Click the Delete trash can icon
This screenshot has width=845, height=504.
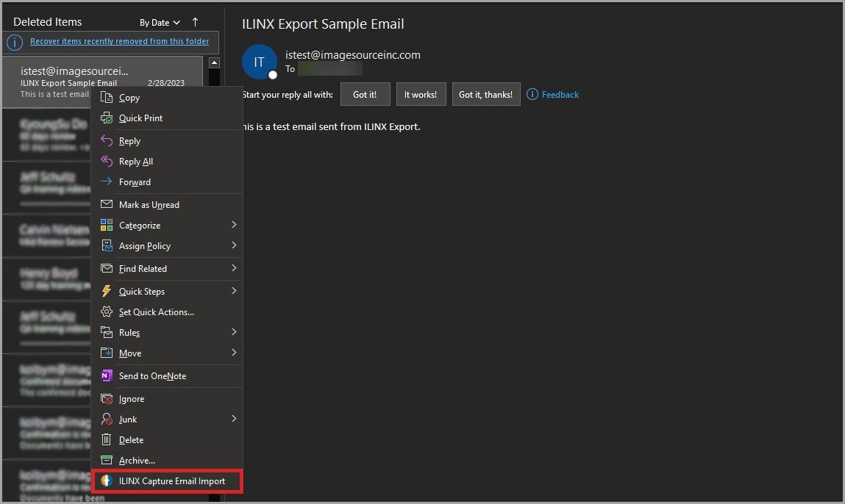coord(107,439)
